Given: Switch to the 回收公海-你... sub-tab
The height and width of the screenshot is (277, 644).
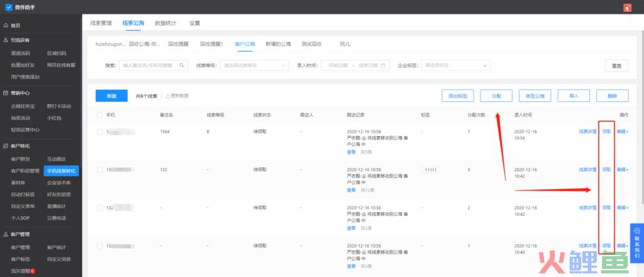Looking at the screenshot, I should click(144, 44).
